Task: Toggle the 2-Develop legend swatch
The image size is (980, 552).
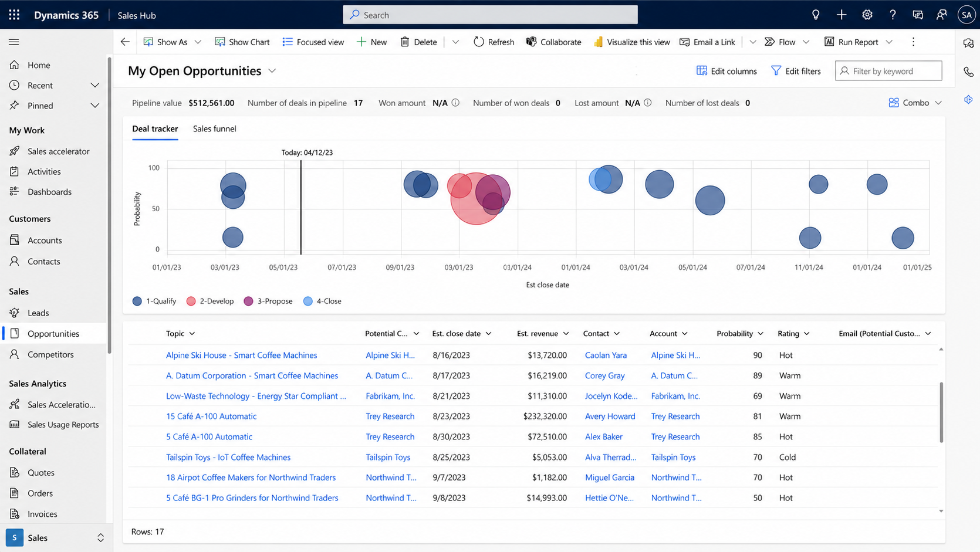Action: point(191,301)
